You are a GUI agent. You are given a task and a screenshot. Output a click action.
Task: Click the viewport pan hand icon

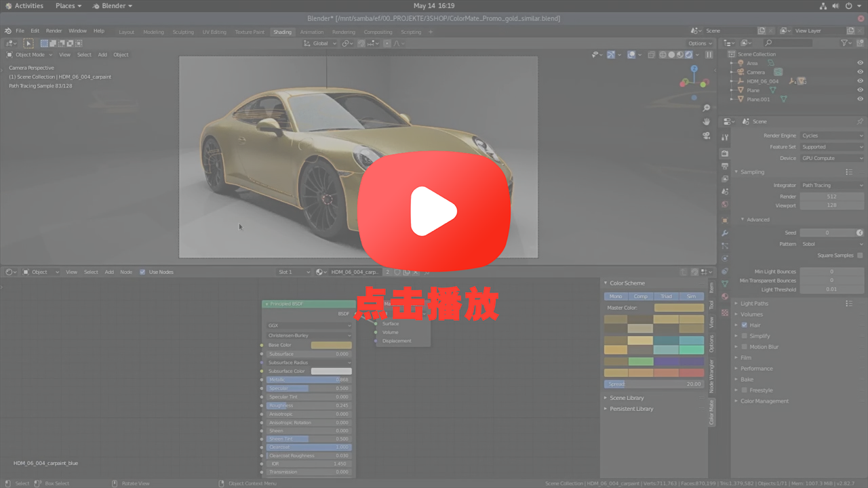[707, 121]
